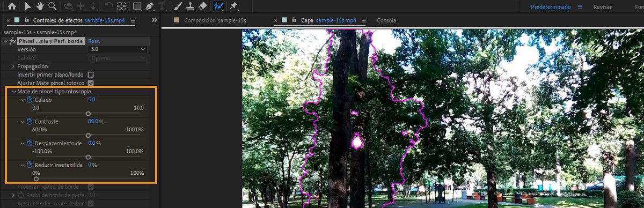Click the Contraste slider handle
The height and width of the screenshot is (208, 644).
88,135
